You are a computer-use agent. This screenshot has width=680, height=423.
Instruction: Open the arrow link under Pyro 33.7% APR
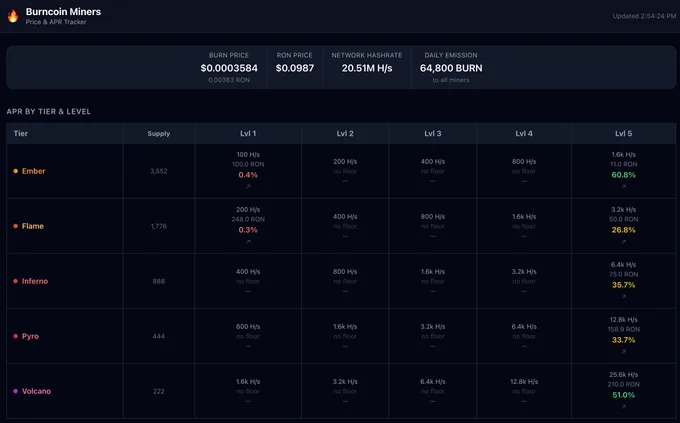(624, 351)
